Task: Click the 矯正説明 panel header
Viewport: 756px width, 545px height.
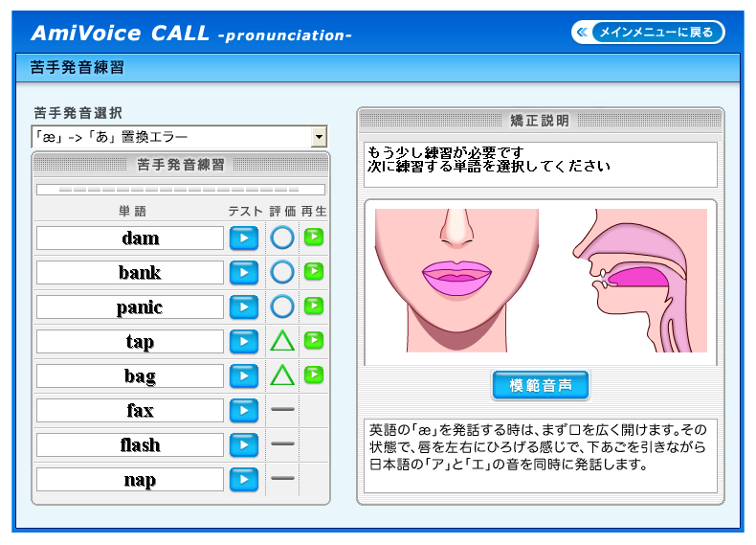Action: 541,120
